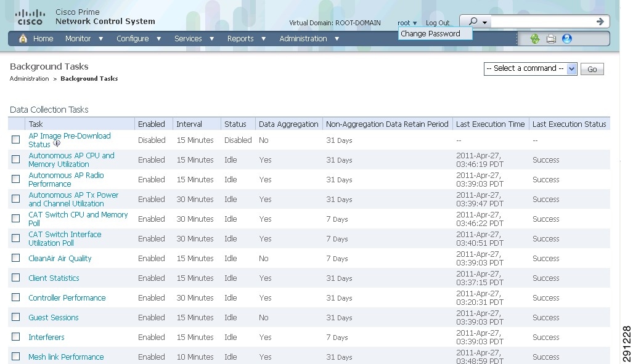
Task: Tick Autonomous AP Tx Power row checkbox
Action: point(16,198)
